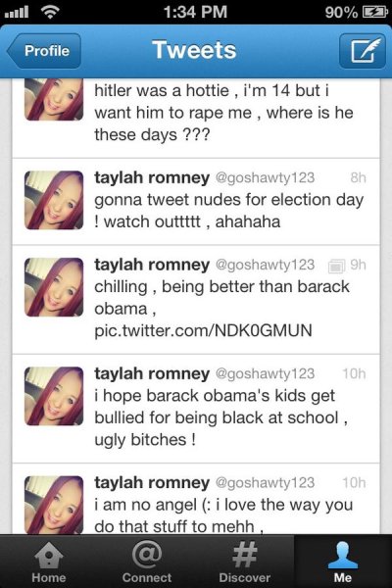Tap the @goshawty123 handle on 9h tweet
This screenshot has height=588, width=392.
pyautogui.click(x=265, y=265)
